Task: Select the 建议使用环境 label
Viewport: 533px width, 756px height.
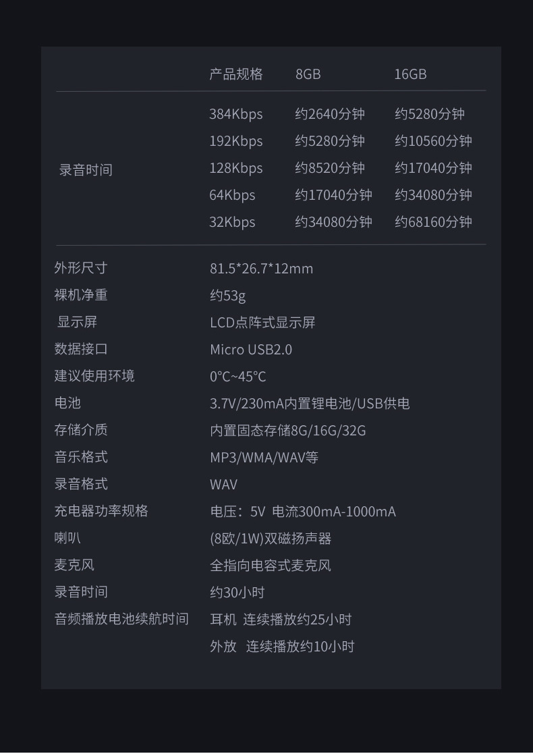Action: (94, 376)
